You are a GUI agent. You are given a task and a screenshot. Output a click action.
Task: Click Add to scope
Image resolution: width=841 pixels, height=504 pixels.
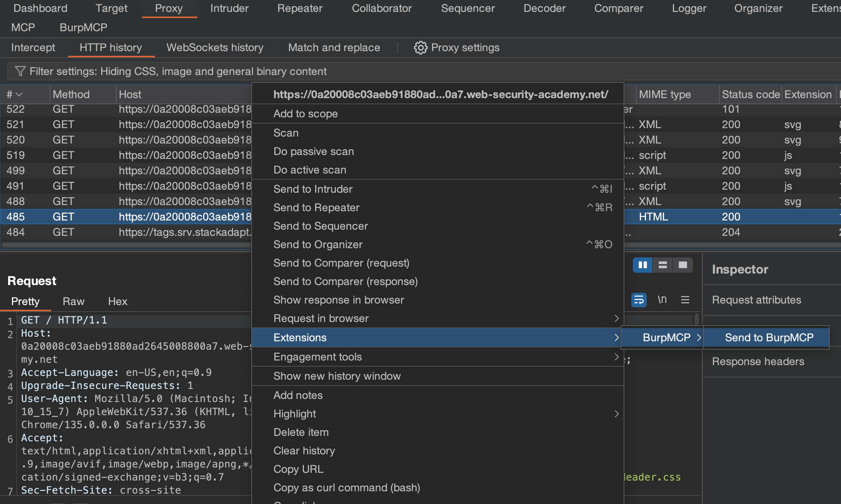305,114
